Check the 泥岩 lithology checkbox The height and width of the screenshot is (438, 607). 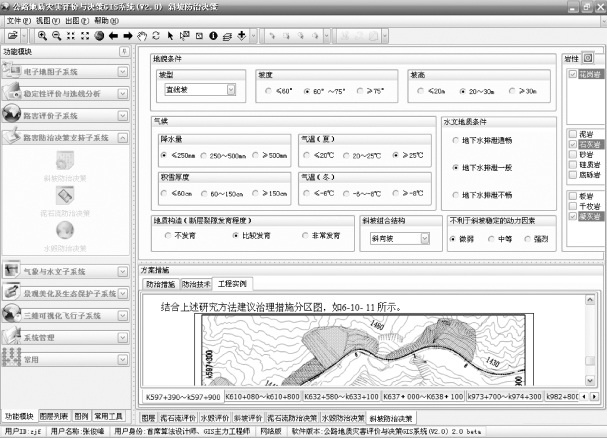pyautogui.click(x=573, y=134)
